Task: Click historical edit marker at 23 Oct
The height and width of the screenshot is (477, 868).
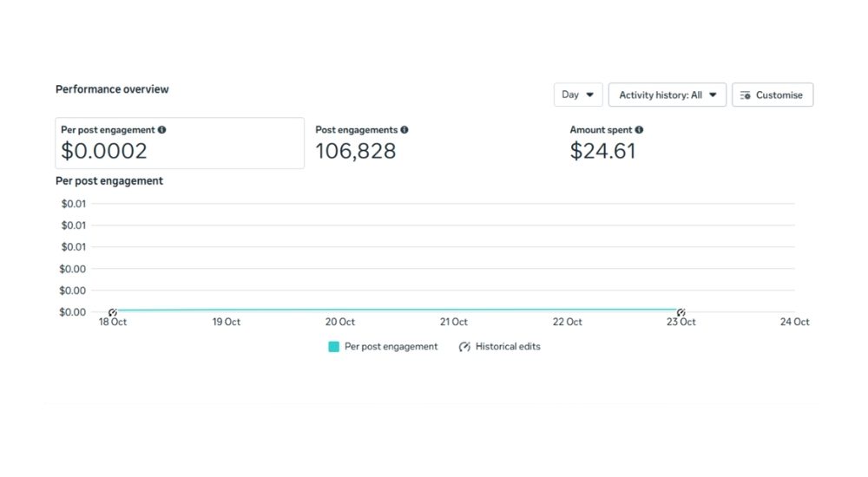Action: tap(681, 312)
